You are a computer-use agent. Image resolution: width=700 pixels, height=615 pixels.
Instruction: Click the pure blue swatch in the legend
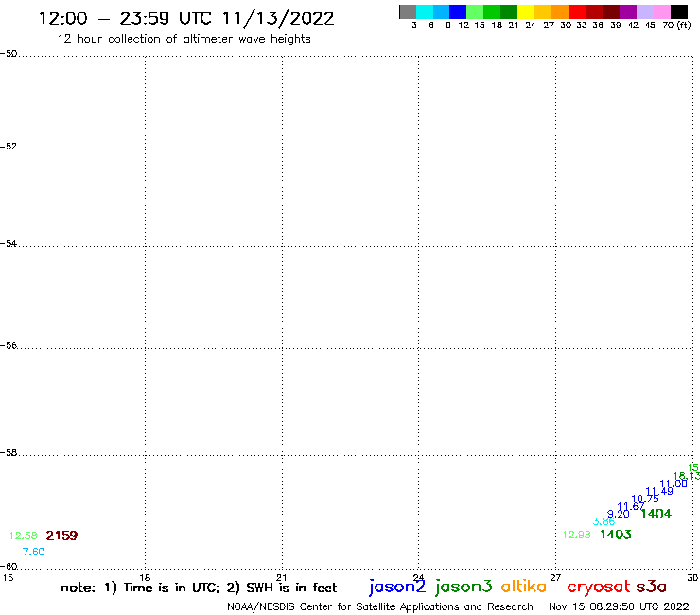pos(459,11)
